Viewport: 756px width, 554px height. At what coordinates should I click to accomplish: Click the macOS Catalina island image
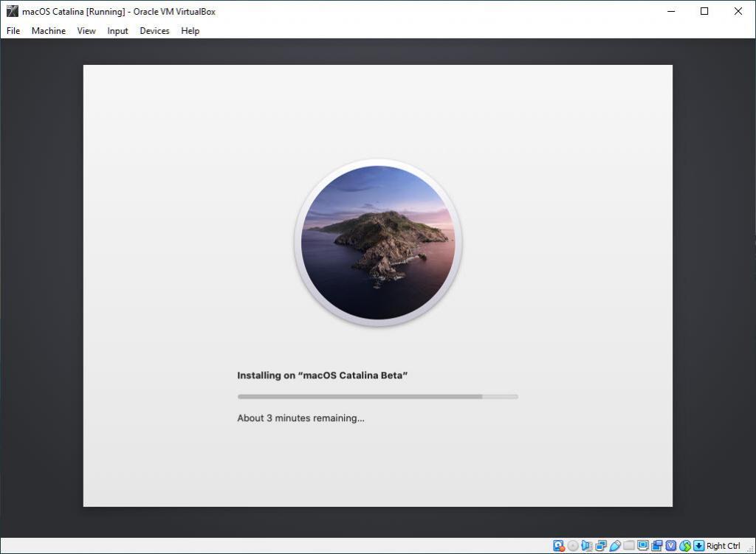pyautogui.click(x=378, y=242)
